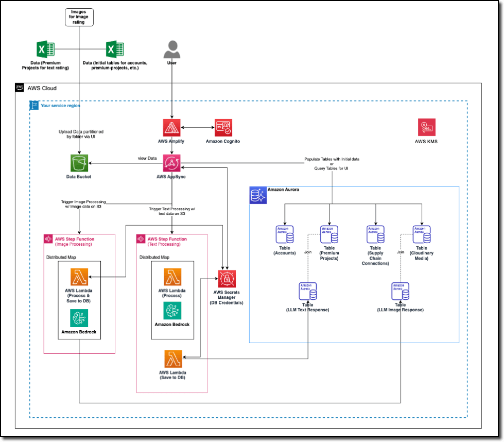The height and width of the screenshot is (442, 504).
Task: Click the Amazon Aurora header icon
Action: point(258,195)
